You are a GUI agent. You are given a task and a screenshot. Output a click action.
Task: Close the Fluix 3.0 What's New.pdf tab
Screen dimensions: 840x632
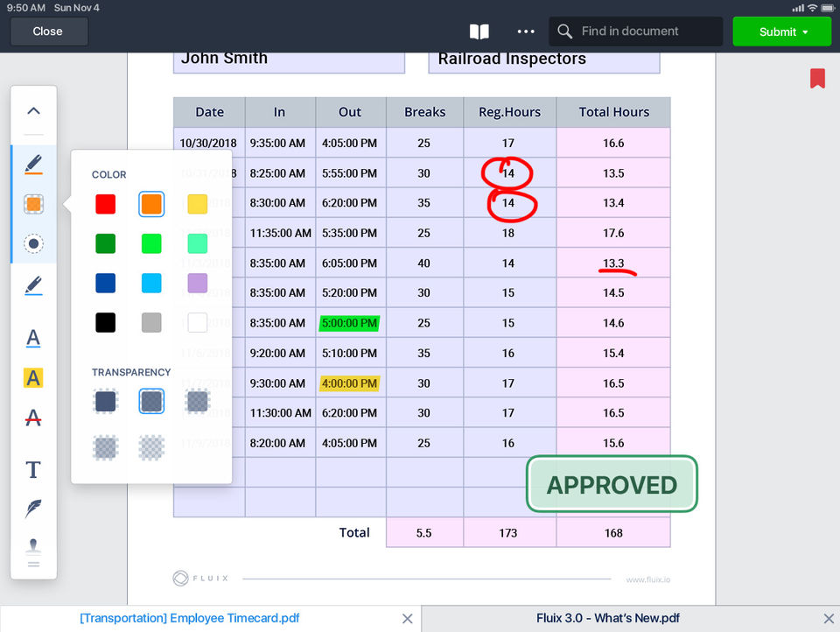point(829,619)
